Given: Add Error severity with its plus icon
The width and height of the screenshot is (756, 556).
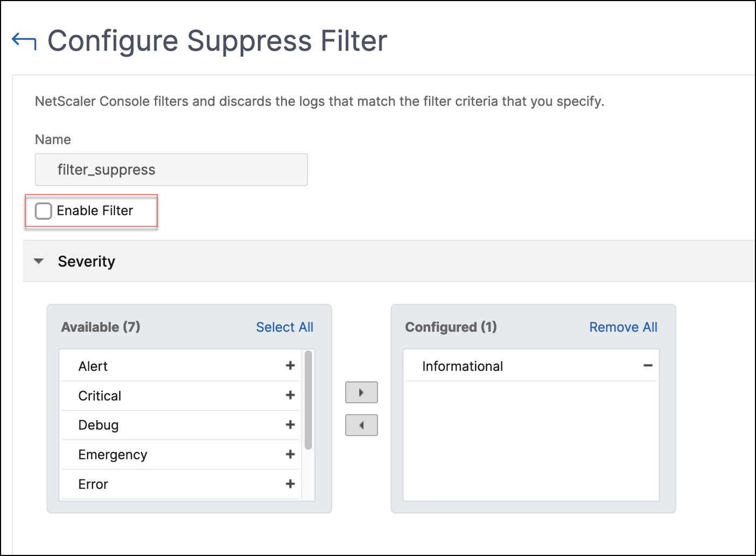Looking at the screenshot, I should (x=290, y=484).
